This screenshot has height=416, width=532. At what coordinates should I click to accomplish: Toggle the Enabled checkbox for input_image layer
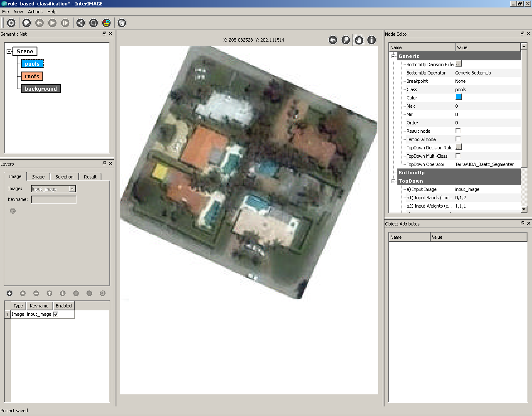56,314
